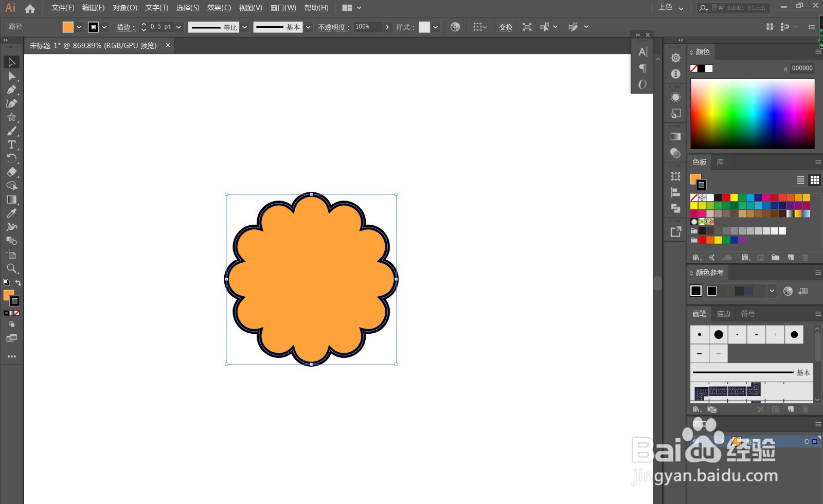Open stroke color dropdown in control bar
This screenshot has width=823, height=504.
click(104, 27)
